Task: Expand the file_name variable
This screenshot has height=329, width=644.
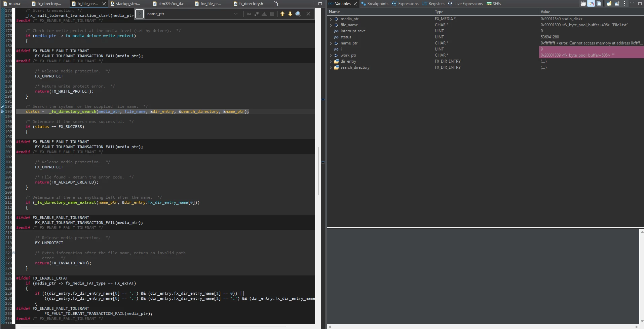Action: point(331,25)
